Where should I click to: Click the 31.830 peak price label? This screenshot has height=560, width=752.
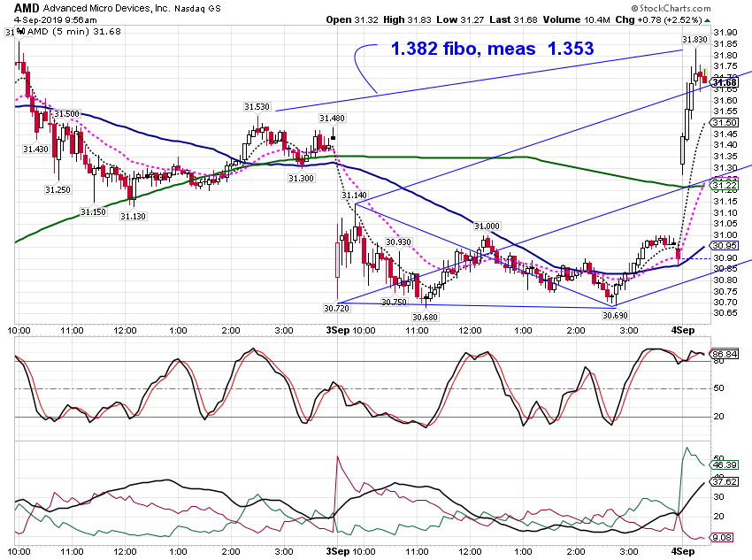[694, 39]
